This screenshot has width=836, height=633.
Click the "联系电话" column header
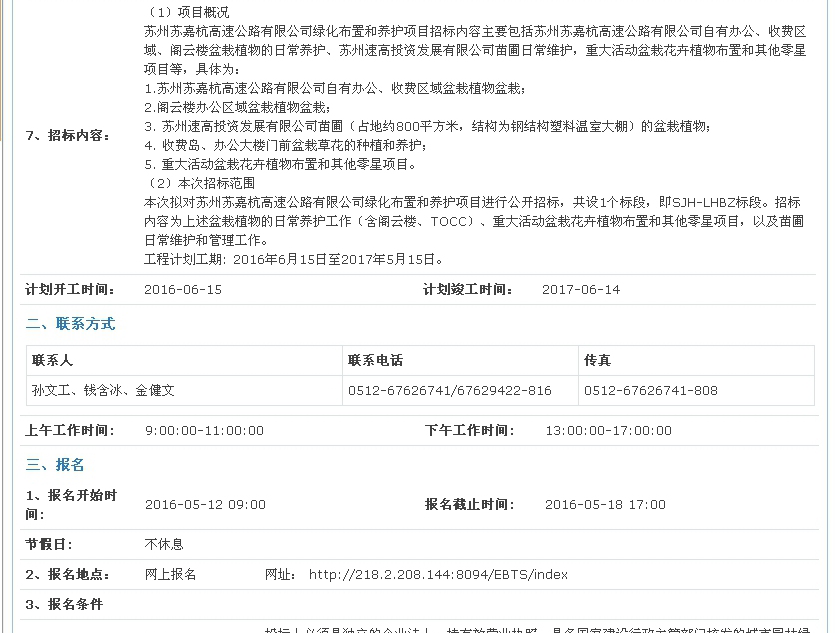click(375, 360)
